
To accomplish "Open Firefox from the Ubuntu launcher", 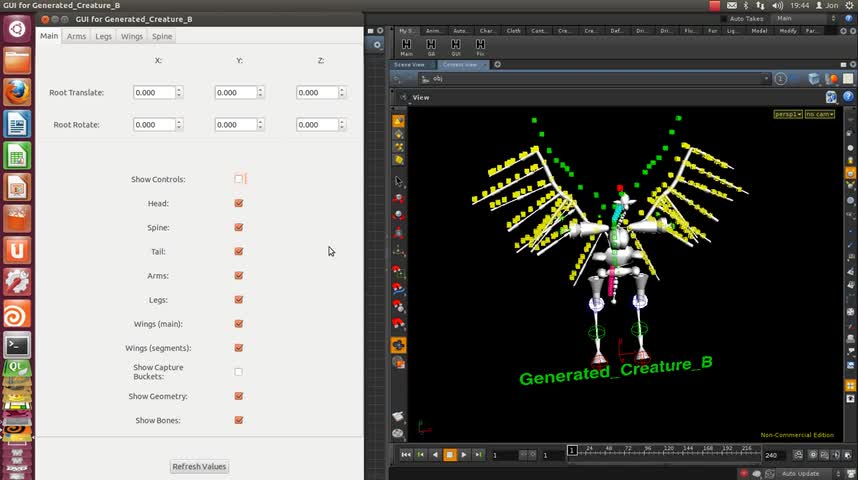I will tap(17, 92).
